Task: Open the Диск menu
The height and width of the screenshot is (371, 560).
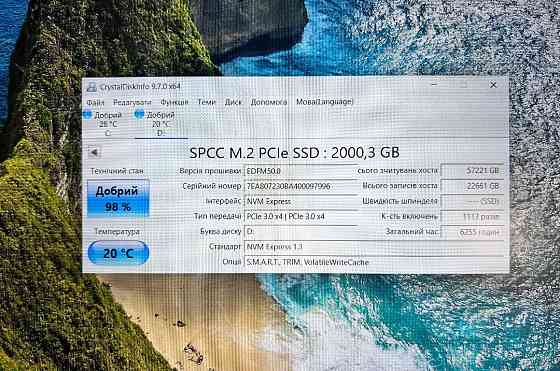Action: (233, 102)
